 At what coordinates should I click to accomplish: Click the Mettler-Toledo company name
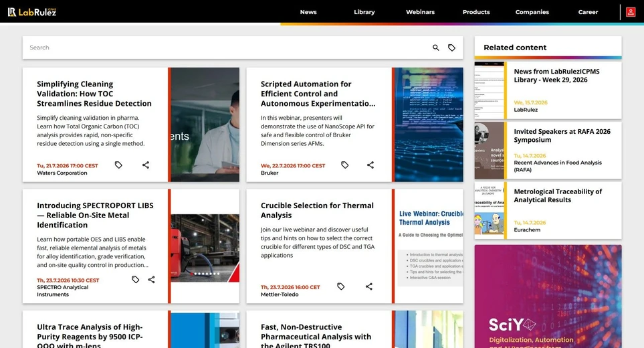[x=280, y=294]
